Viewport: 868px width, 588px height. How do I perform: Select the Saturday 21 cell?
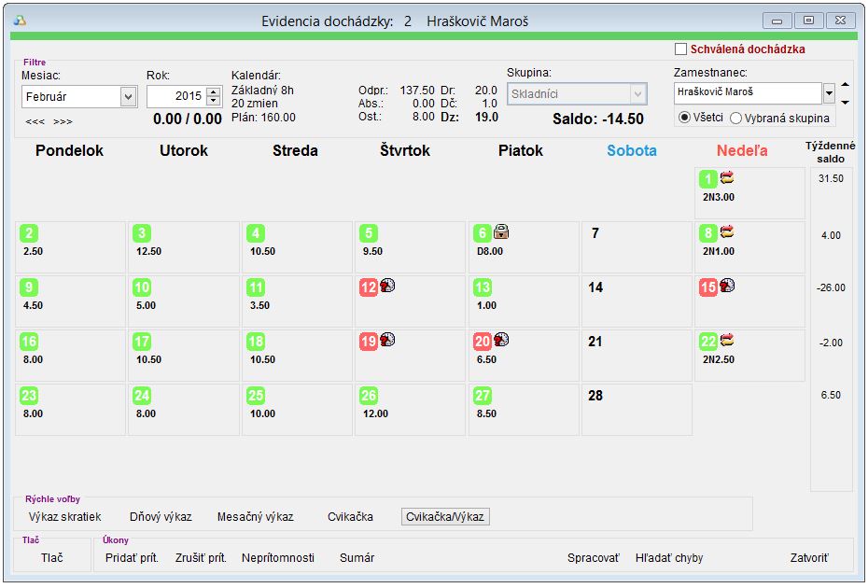click(x=637, y=356)
